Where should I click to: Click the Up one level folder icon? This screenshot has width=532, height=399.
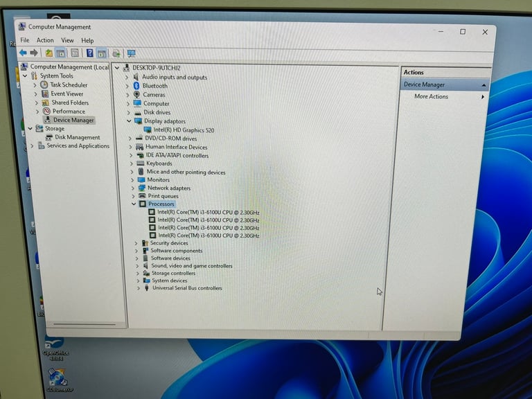pos(49,53)
